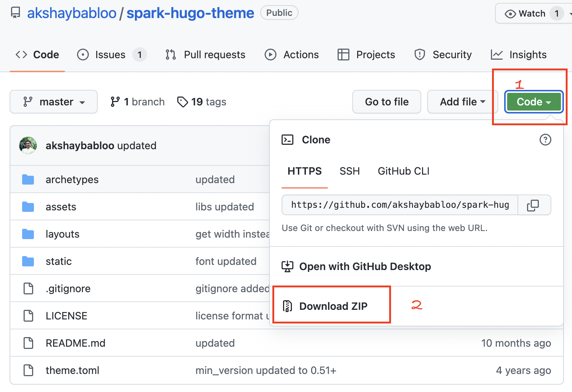
Task: Click the HTTPS clone URL field
Action: [400, 205]
